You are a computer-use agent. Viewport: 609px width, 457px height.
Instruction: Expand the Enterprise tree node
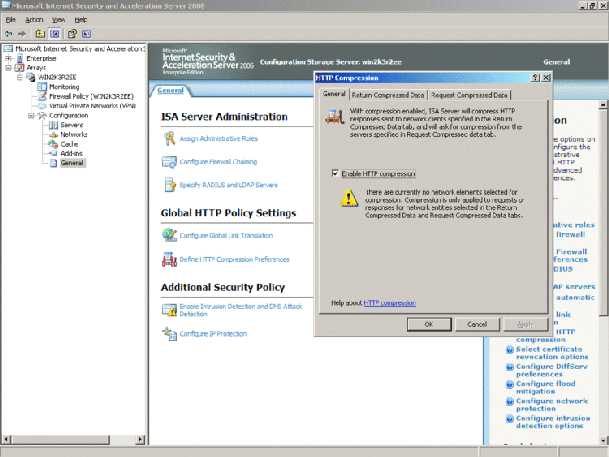(8, 58)
